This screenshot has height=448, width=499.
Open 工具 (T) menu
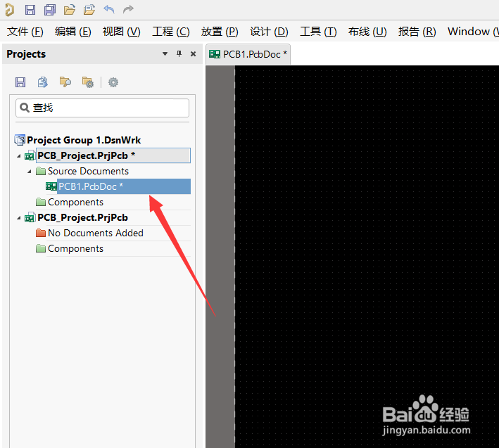pos(318,32)
